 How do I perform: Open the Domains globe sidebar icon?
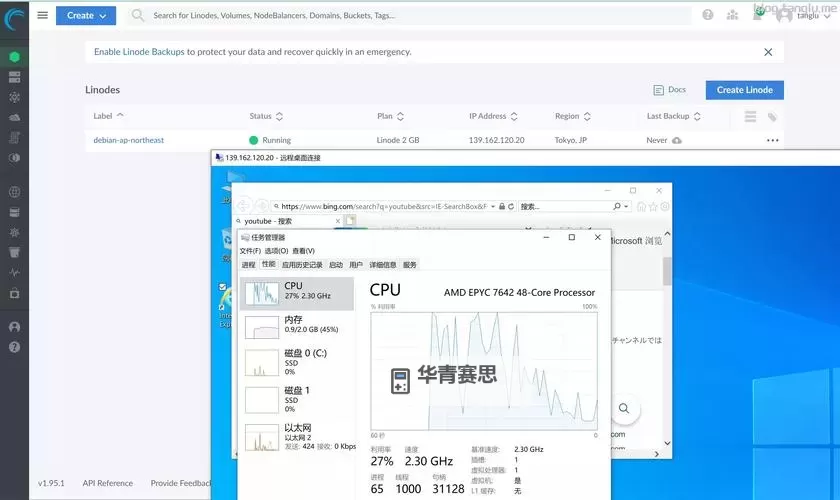pos(14,192)
